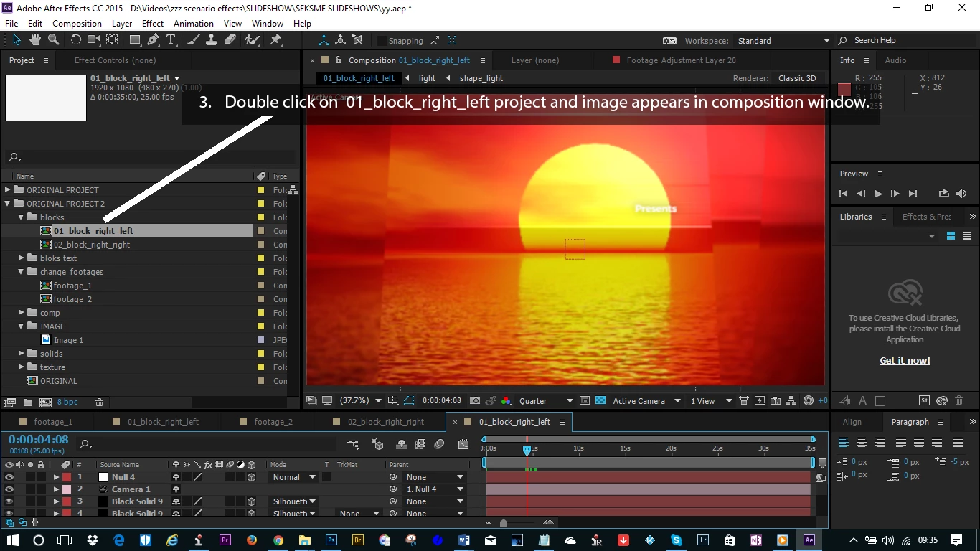The image size is (980, 551).
Task: Click Get it now! link
Action: (x=905, y=361)
